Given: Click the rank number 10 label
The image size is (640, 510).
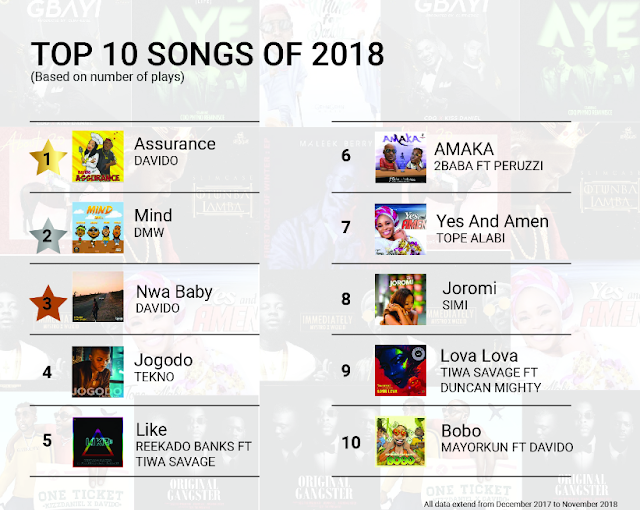Looking at the screenshot, I should pyautogui.click(x=351, y=443).
